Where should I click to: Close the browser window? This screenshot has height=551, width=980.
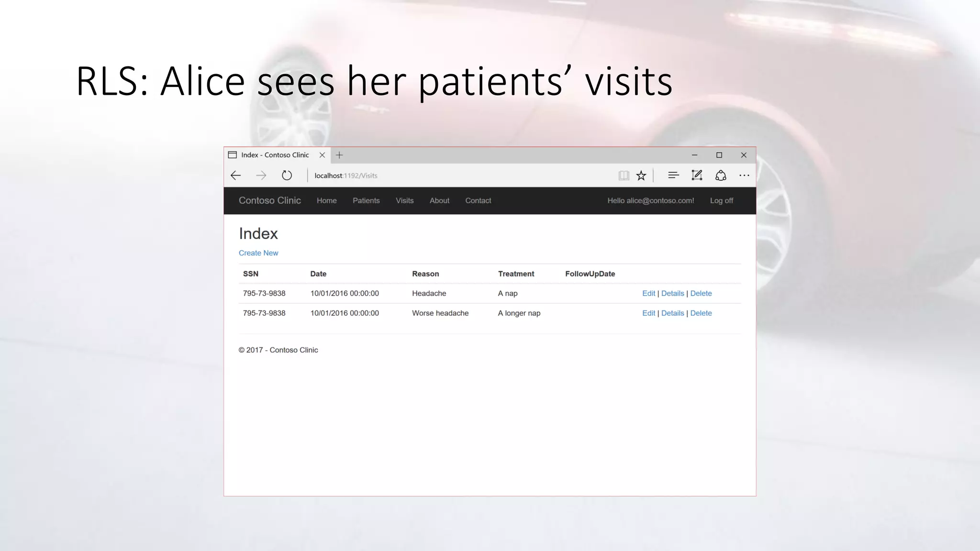tap(744, 155)
